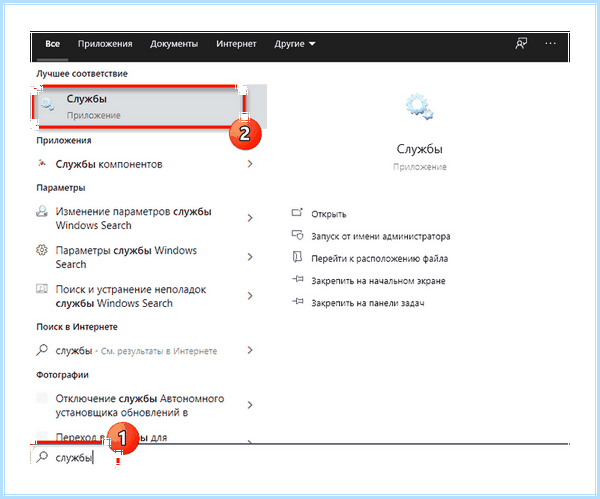Open the three-dots options menu
The height and width of the screenshot is (499, 600).
[x=550, y=44]
